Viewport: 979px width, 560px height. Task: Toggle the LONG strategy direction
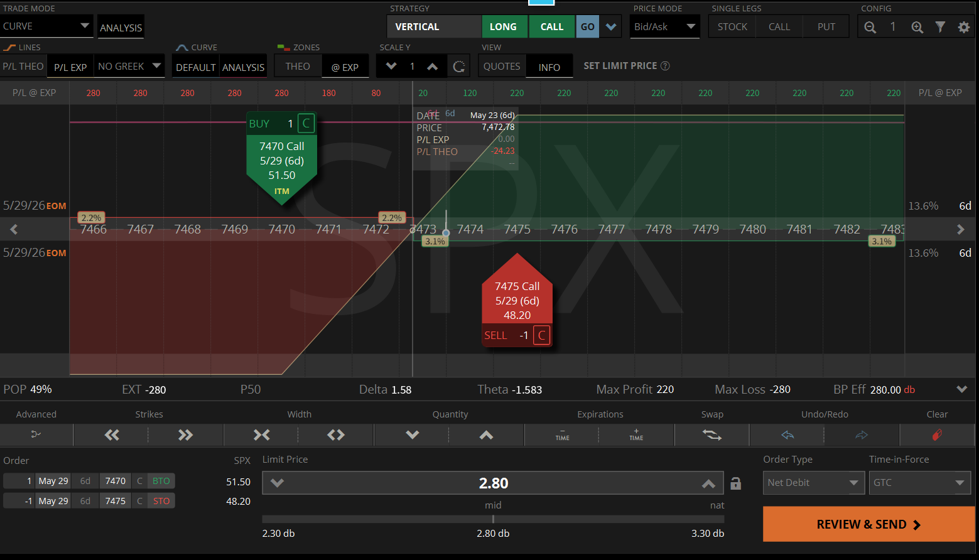[503, 27]
